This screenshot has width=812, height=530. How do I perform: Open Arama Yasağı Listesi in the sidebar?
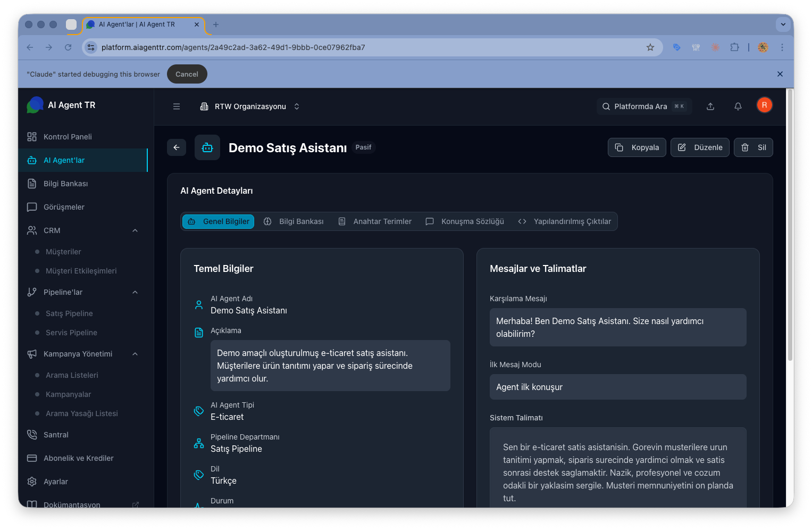(82, 413)
